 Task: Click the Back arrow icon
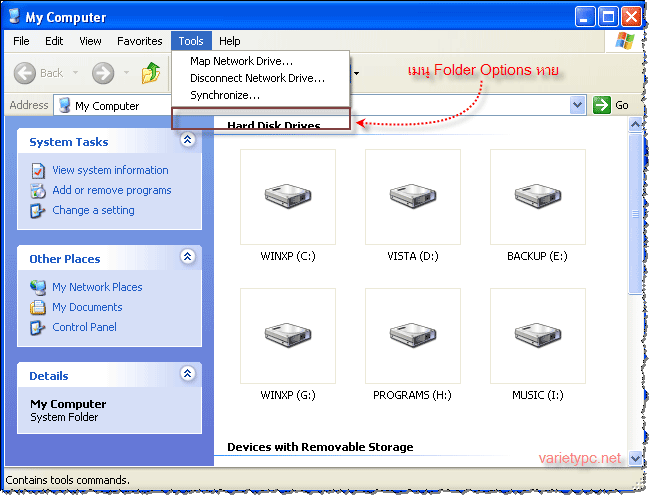click(x=24, y=73)
